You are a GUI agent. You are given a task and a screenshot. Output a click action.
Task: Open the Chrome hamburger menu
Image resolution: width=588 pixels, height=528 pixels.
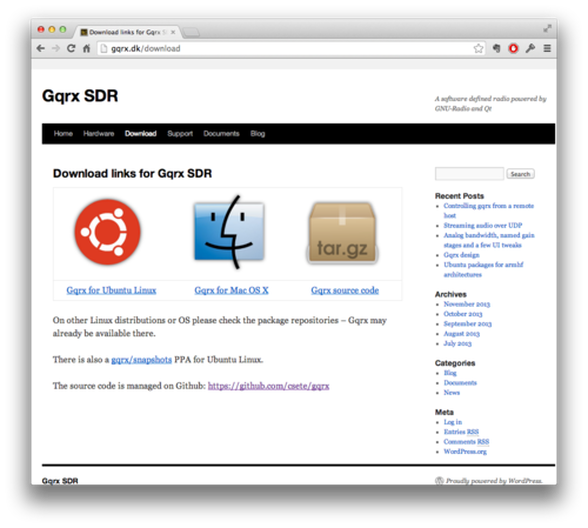pyautogui.click(x=547, y=48)
